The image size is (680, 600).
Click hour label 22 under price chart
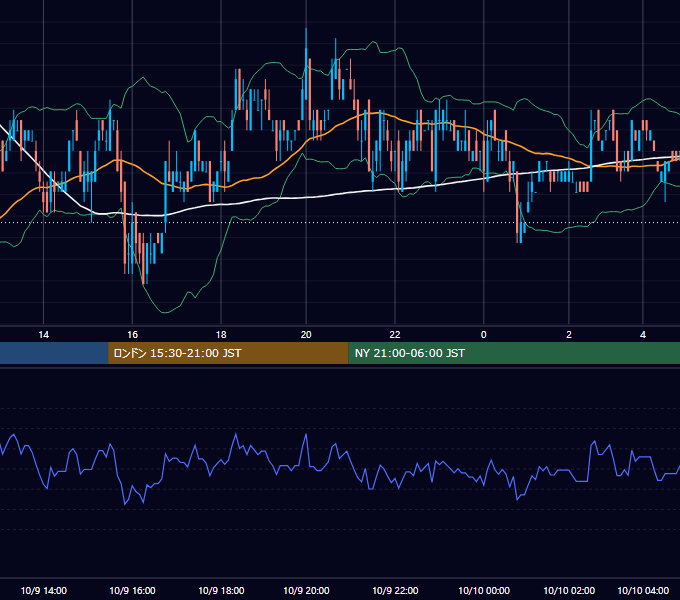point(395,335)
